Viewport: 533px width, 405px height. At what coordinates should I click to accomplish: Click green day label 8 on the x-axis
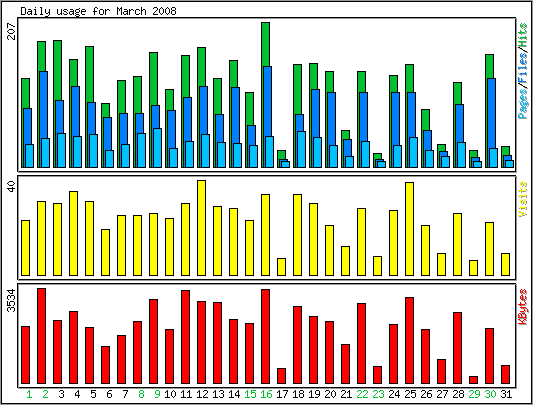(141, 394)
